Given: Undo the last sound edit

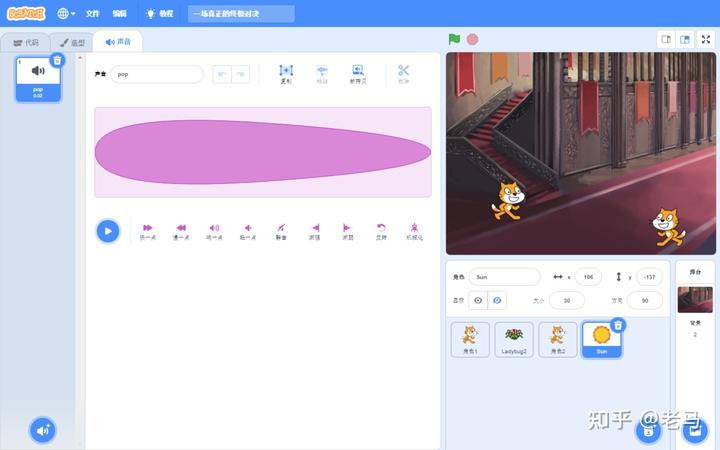Looking at the screenshot, I should 222,74.
